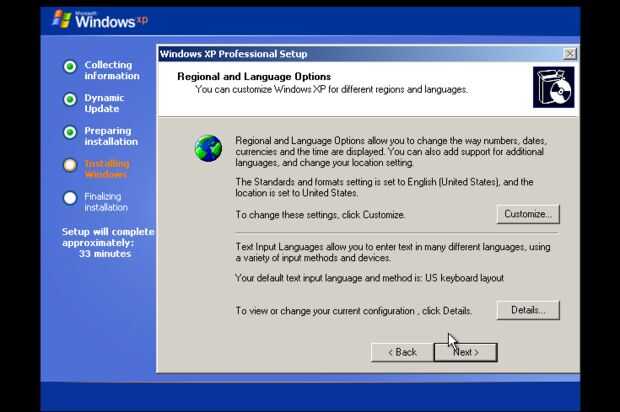Click the Customize... button
620x412 pixels.
tap(528, 214)
